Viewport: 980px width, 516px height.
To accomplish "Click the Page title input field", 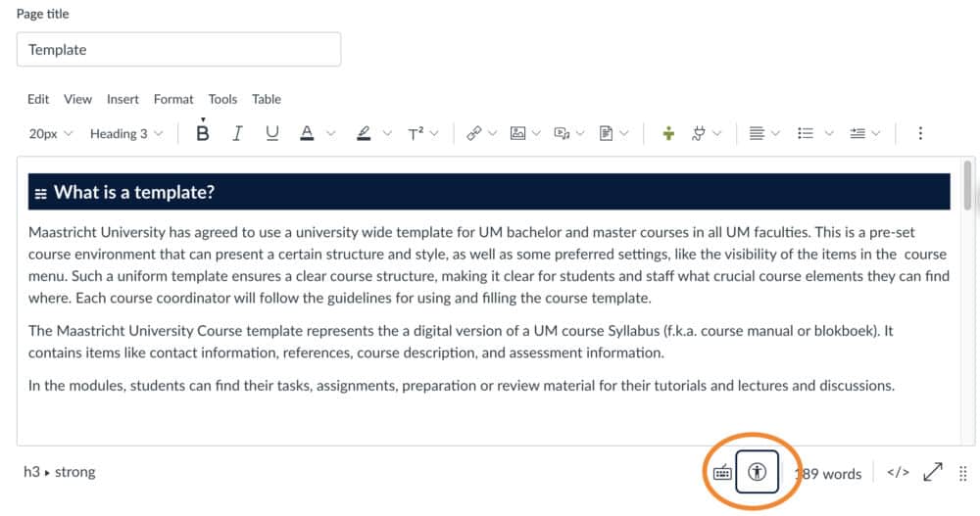I will click(178, 49).
